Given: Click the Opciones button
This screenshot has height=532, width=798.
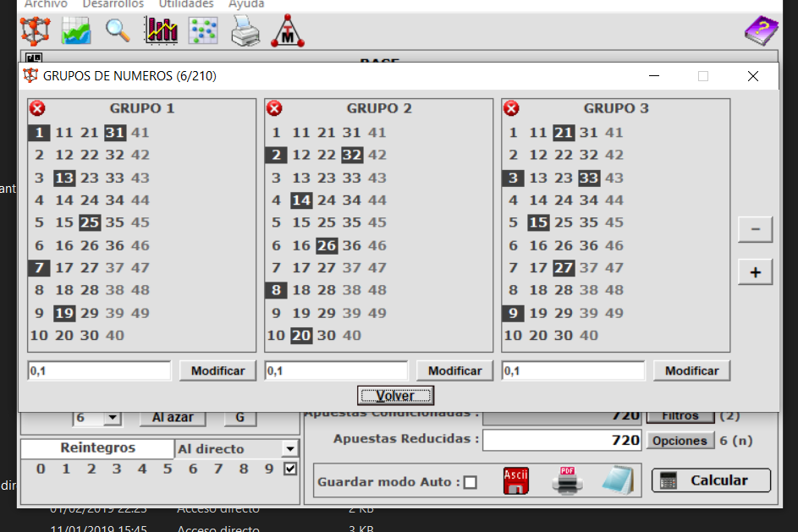Looking at the screenshot, I should pos(680,441).
